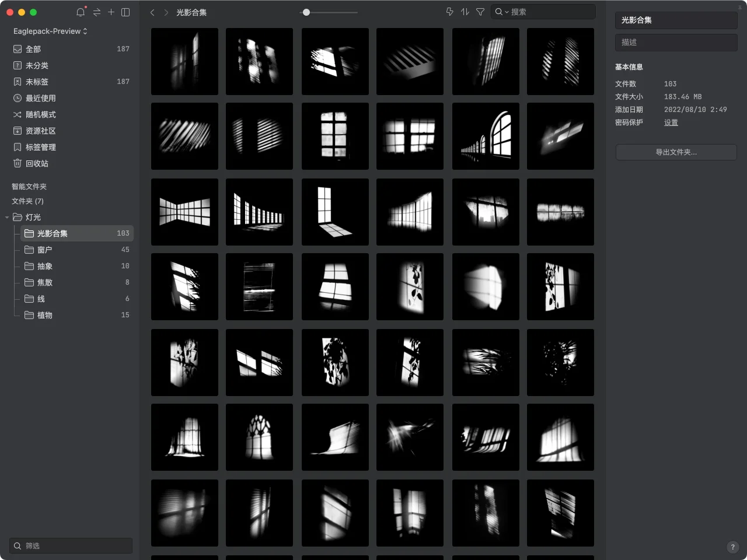Open the Eaglepack-Preview library switcher
The image size is (747, 560).
coord(50,31)
